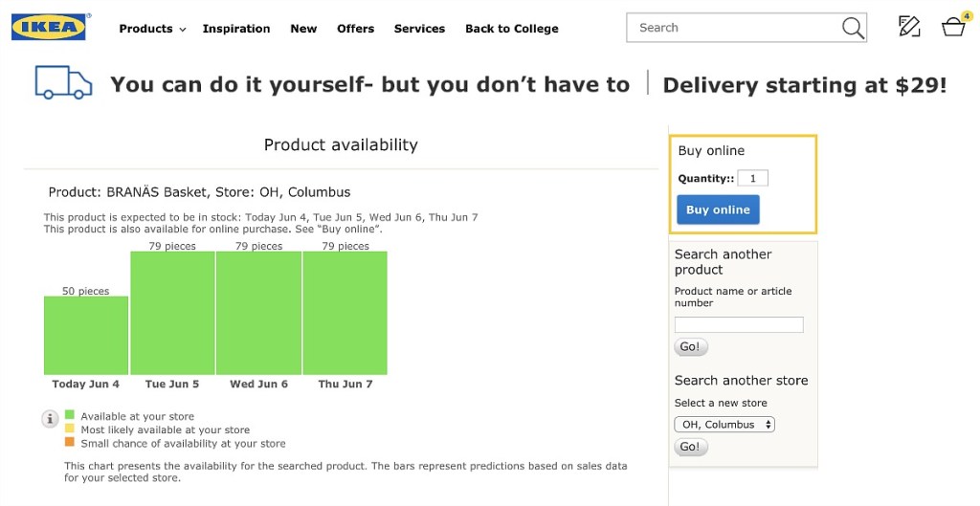The image size is (980, 506).
Task: Open the OH, Columbus store selector
Action: coord(724,425)
